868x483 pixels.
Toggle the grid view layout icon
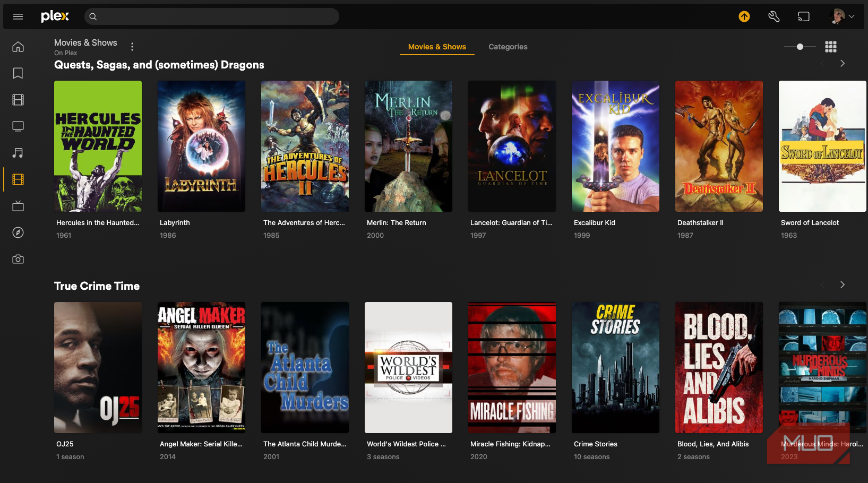[x=831, y=47]
